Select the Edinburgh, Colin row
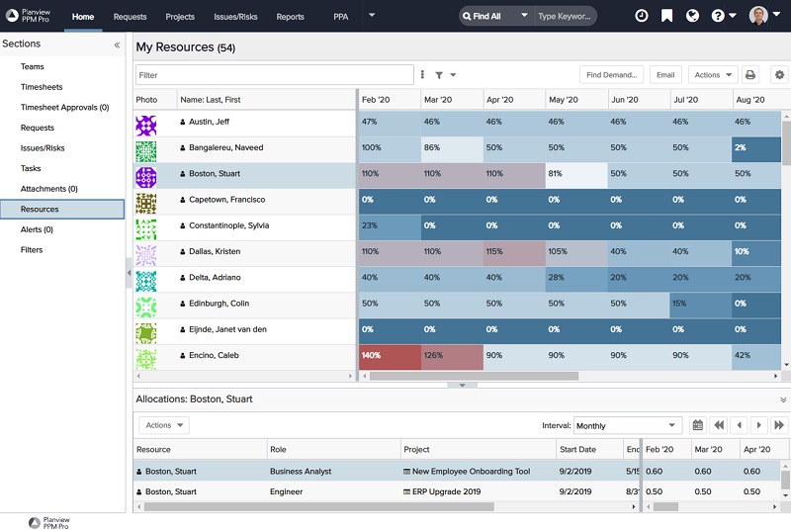 click(244, 305)
